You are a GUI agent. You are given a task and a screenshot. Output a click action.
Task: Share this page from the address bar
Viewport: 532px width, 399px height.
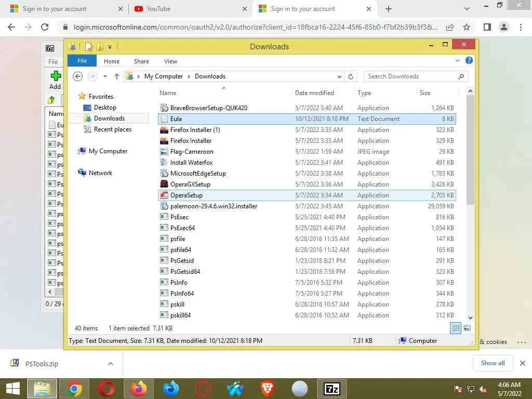450,27
